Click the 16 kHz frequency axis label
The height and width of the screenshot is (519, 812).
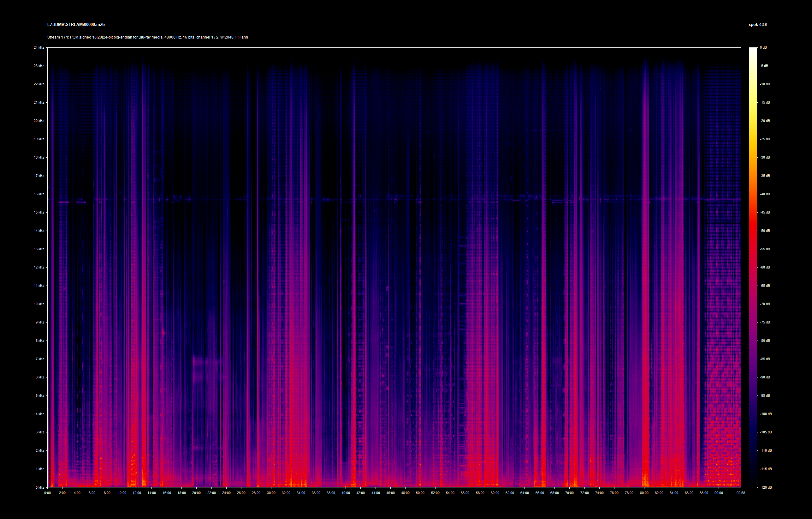(x=39, y=194)
